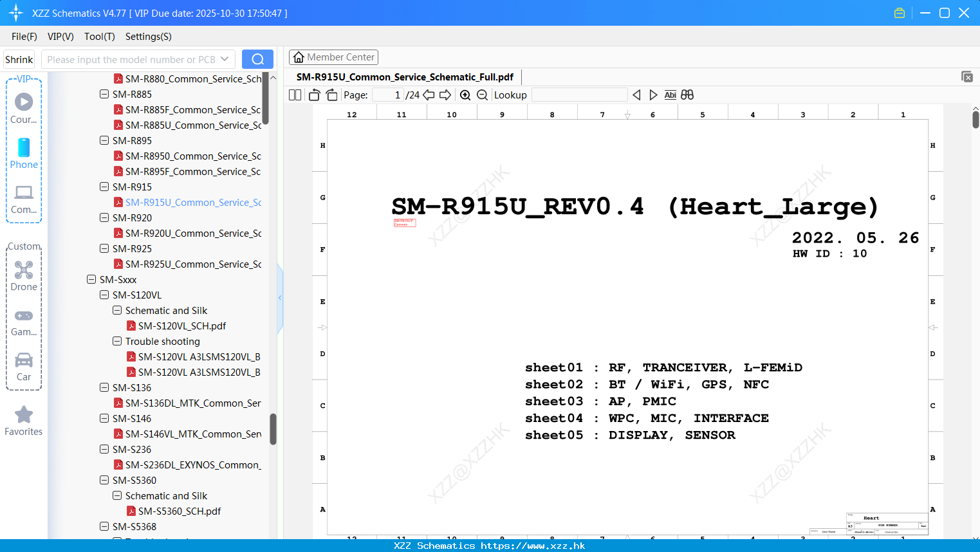Screen dimensions: 980x552
Task: Collapse the SM-R920 tree node
Action: coord(104,217)
